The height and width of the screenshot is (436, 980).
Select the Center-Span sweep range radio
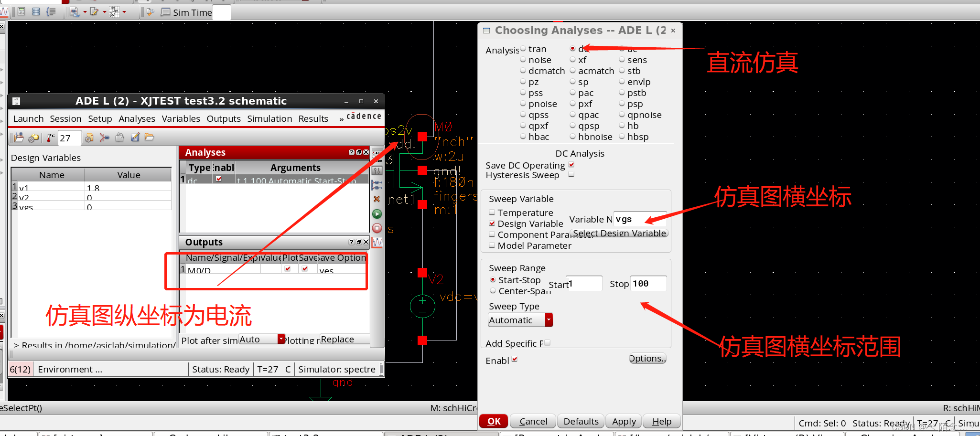tap(493, 290)
